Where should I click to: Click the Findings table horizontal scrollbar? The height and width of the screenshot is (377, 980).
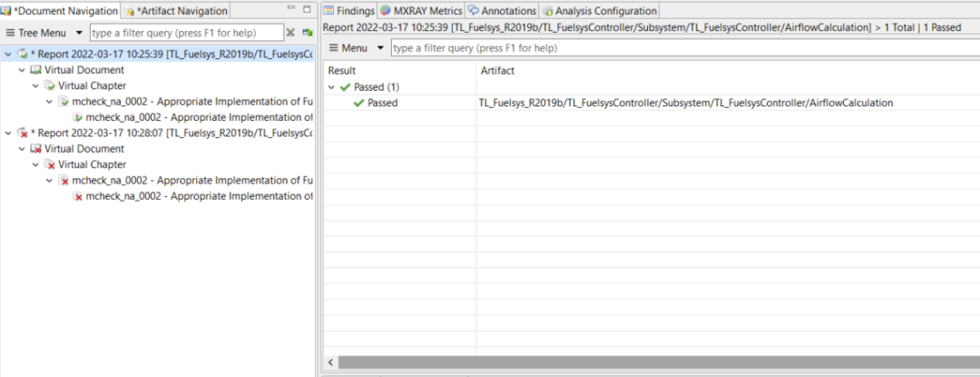pyautogui.click(x=659, y=362)
